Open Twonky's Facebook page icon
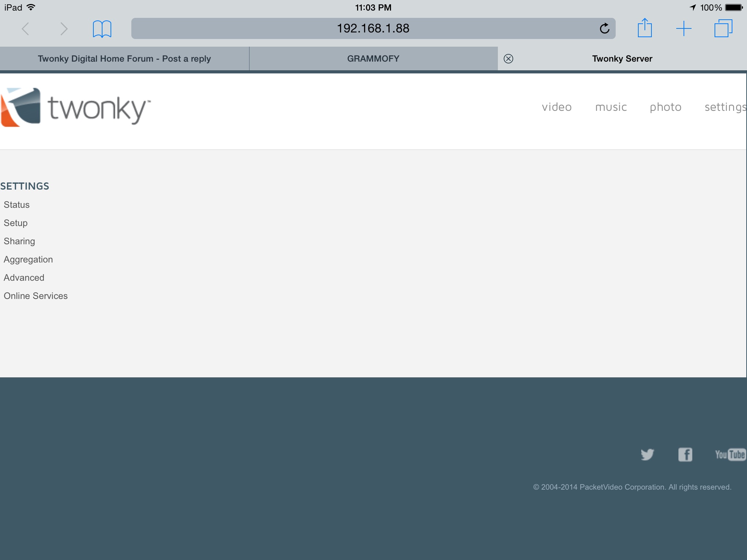This screenshot has height=560, width=747. [685, 455]
